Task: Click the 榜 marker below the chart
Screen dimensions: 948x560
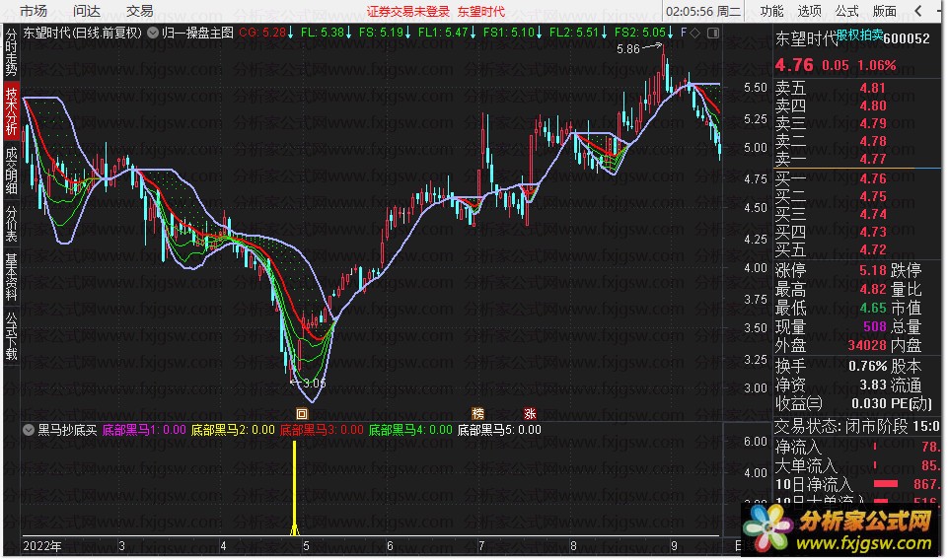Action: (477, 414)
